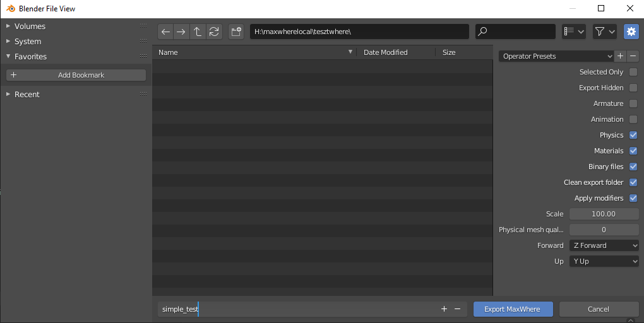Maximize the Blender File View window
Viewport: 644px width, 323px height.
(x=601, y=9)
